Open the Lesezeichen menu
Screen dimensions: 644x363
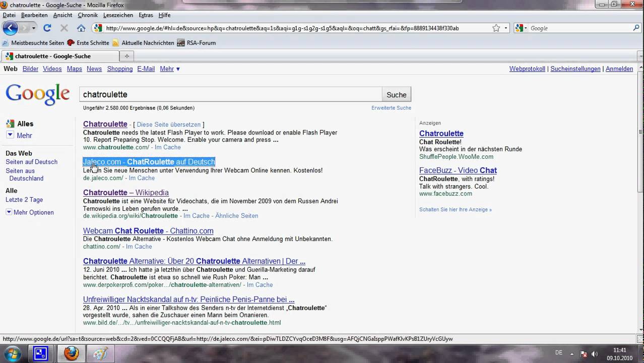(118, 15)
